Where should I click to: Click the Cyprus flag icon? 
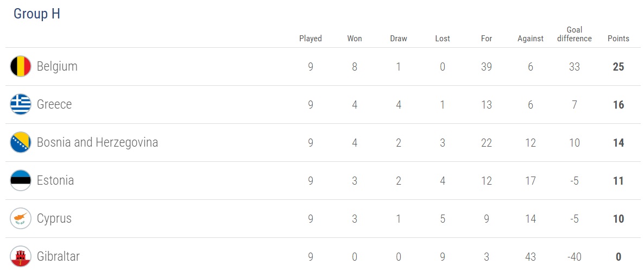tap(21, 218)
